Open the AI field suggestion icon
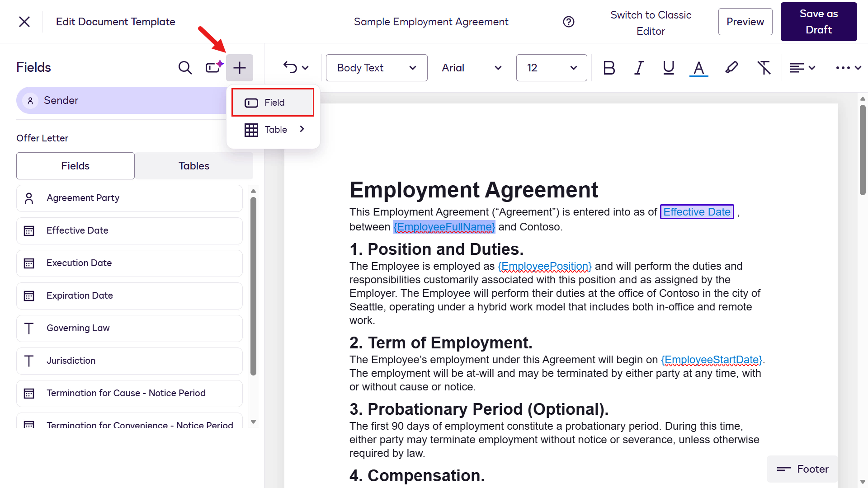This screenshot has height=488, width=868. [214, 67]
